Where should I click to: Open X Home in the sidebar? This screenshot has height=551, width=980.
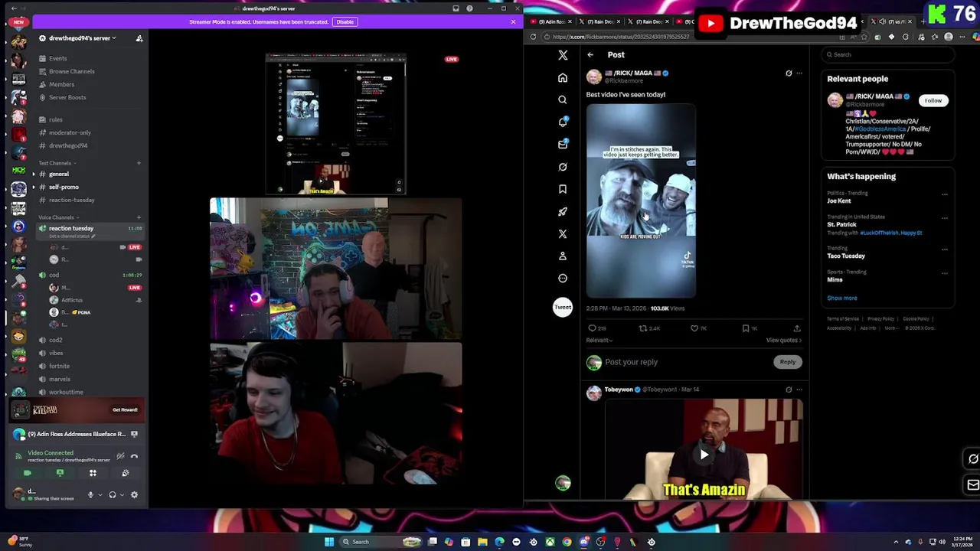point(563,77)
